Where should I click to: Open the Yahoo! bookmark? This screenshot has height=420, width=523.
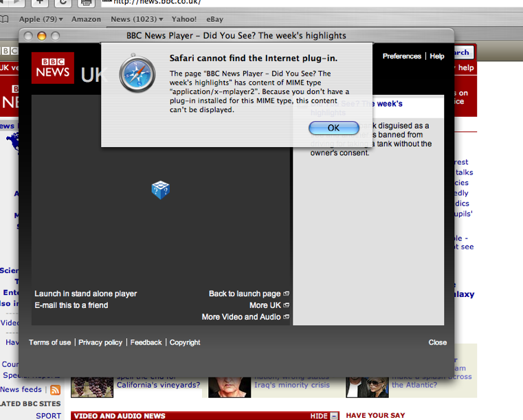coord(184,19)
